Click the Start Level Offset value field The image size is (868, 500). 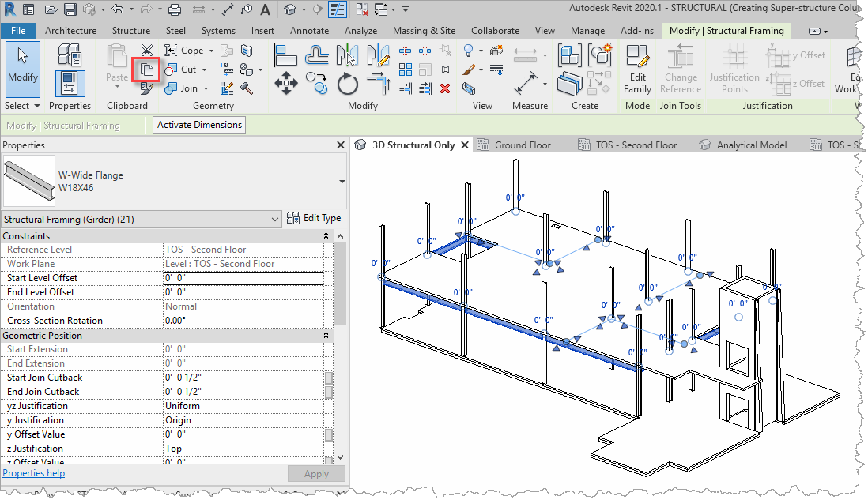pyautogui.click(x=243, y=278)
